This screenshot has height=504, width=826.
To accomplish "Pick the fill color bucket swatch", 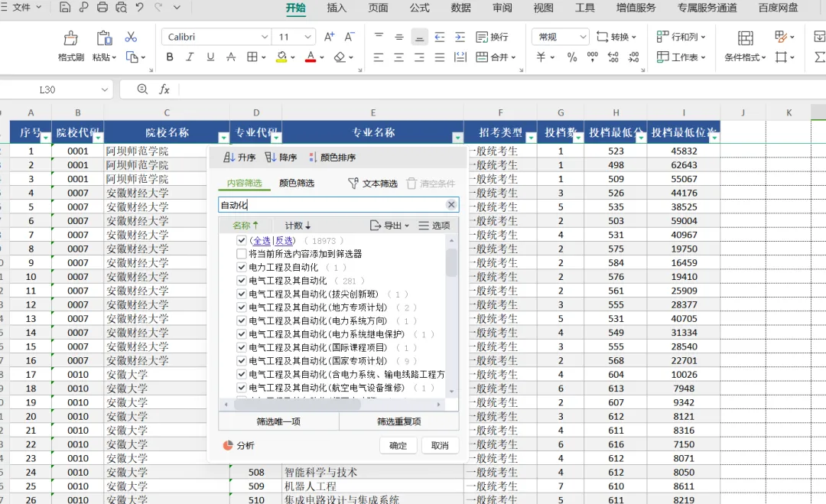I will click(281, 57).
